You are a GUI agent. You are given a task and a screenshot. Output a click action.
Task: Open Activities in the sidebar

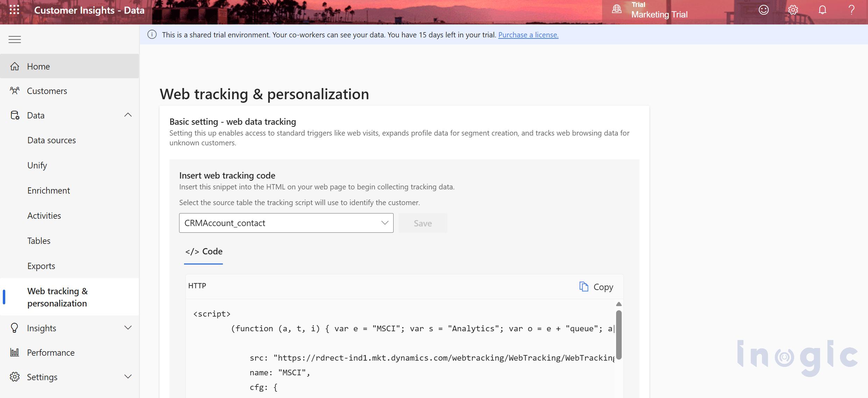click(44, 216)
